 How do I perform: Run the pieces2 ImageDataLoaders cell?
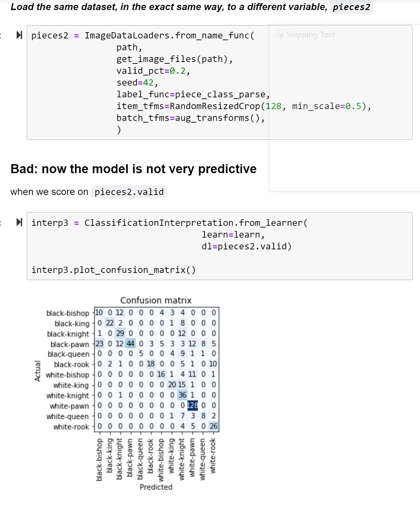click(x=19, y=35)
